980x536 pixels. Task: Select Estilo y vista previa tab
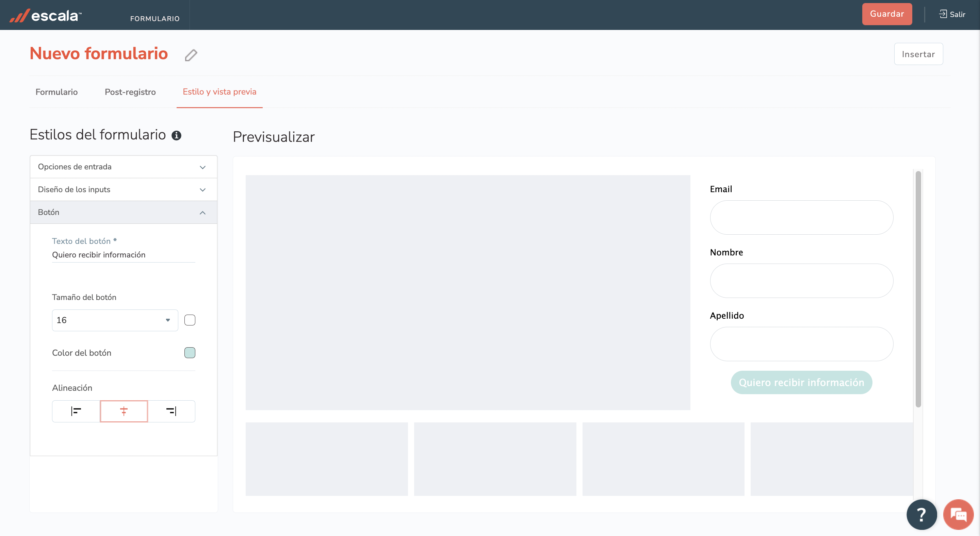pyautogui.click(x=219, y=92)
